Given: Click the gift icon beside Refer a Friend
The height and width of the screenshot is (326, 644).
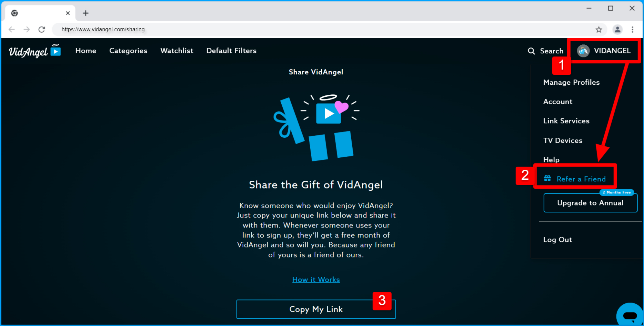Looking at the screenshot, I should (547, 178).
